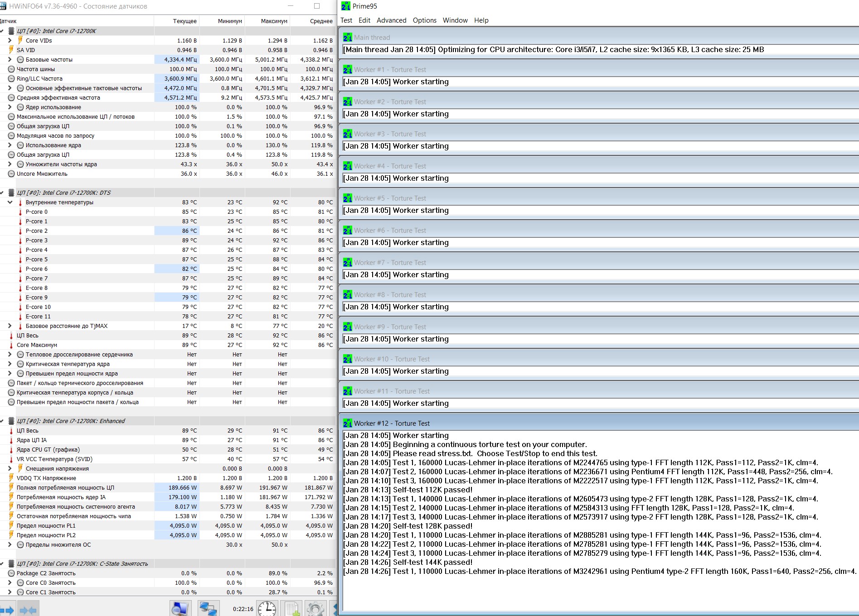Collapse the Внутренние температуры tree
859x616 pixels.
tap(10, 202)
